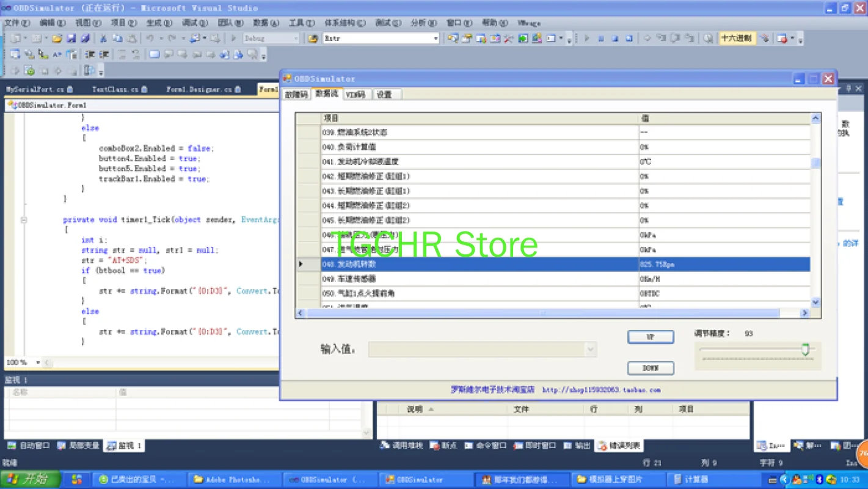868x489 pixels.
Task: Click the Restart debugging icon
Action: click(629, 39)
